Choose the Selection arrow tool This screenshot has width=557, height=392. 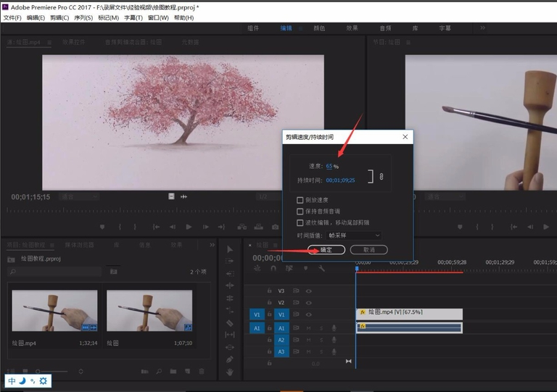coord(230,249)
